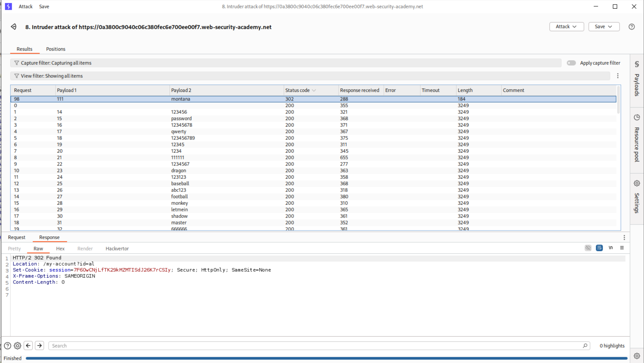Sort by the Status code column header
644x363 pixels.
pos(298,90)
